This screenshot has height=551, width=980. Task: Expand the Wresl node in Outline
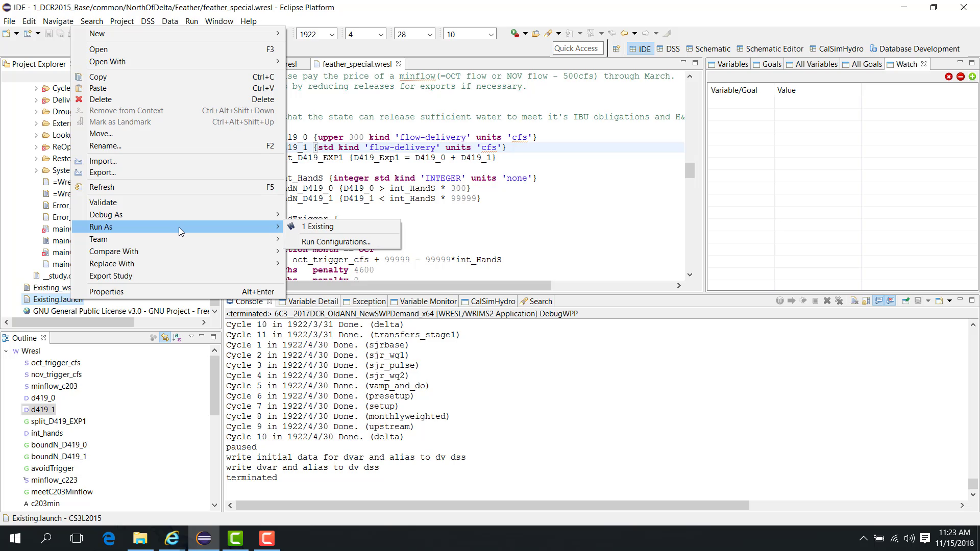pos(6,351)
